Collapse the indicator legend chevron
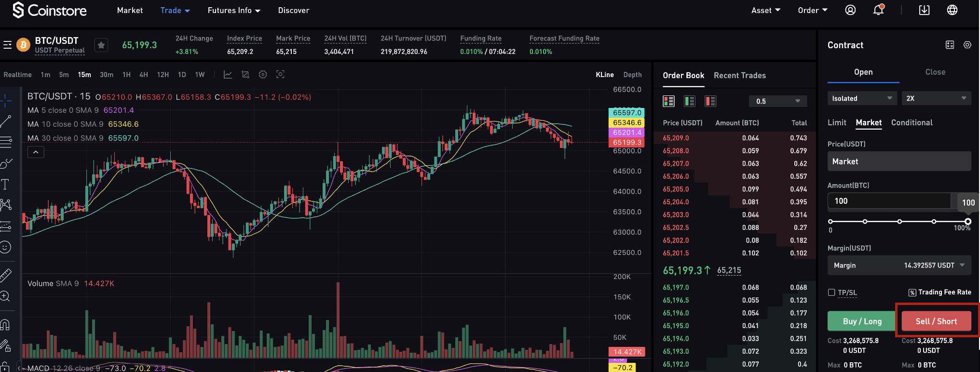This screenshot has height=372, width=980. click(36, 152)
